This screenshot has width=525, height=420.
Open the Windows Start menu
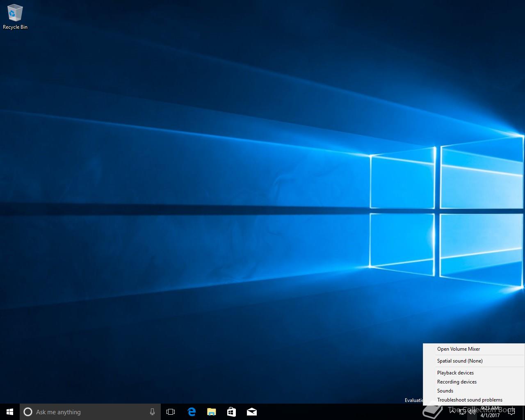click(x=10, y=412)
